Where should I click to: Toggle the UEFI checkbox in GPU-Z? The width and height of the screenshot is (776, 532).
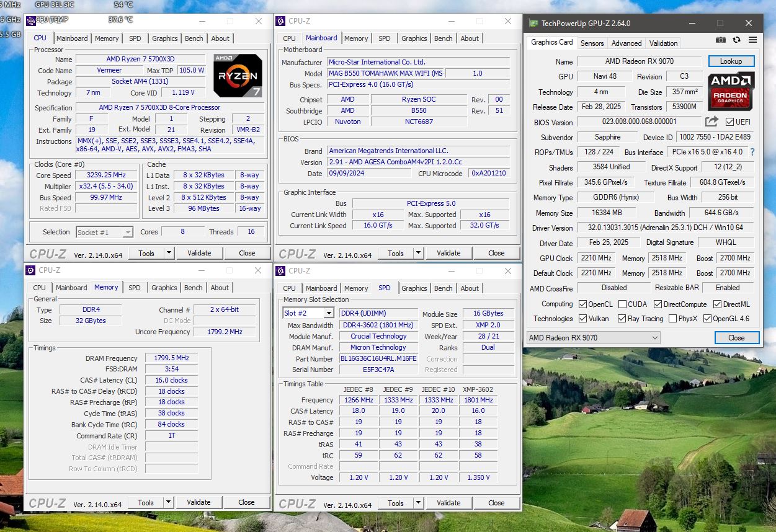pyautogui.click(x=729, y=122)
